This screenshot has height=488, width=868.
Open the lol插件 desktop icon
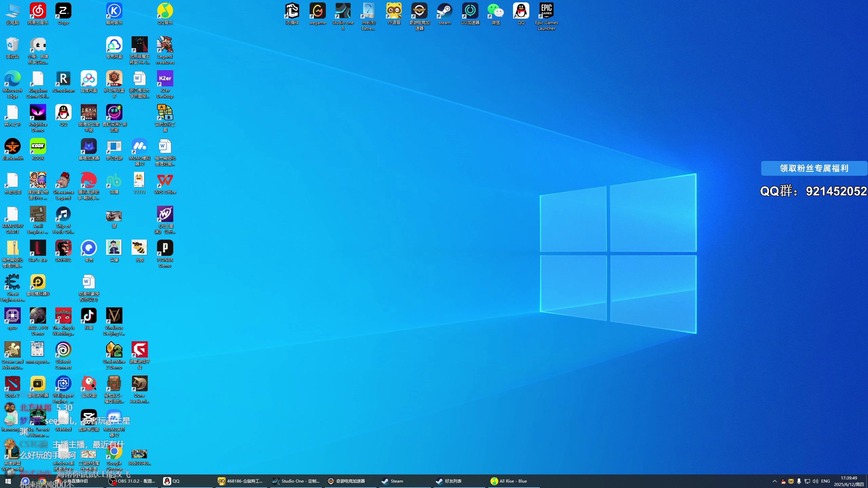tap(292, 14)
